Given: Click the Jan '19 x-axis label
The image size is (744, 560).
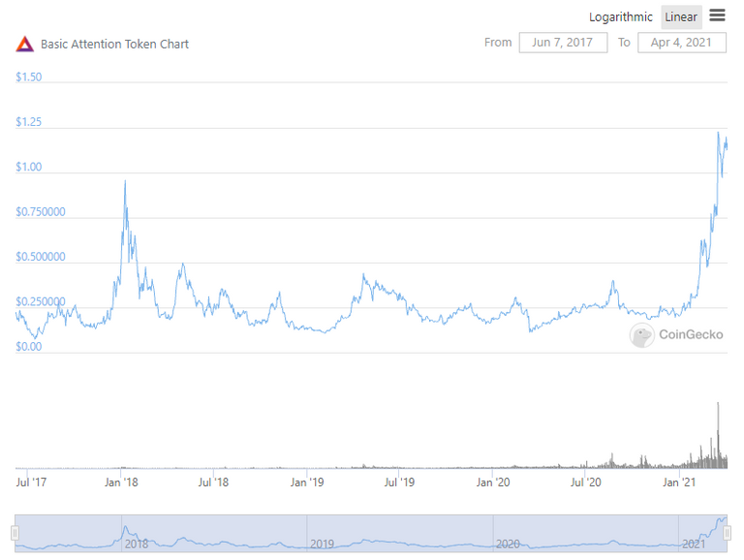Looking at the screenshot, I should 307,482.
